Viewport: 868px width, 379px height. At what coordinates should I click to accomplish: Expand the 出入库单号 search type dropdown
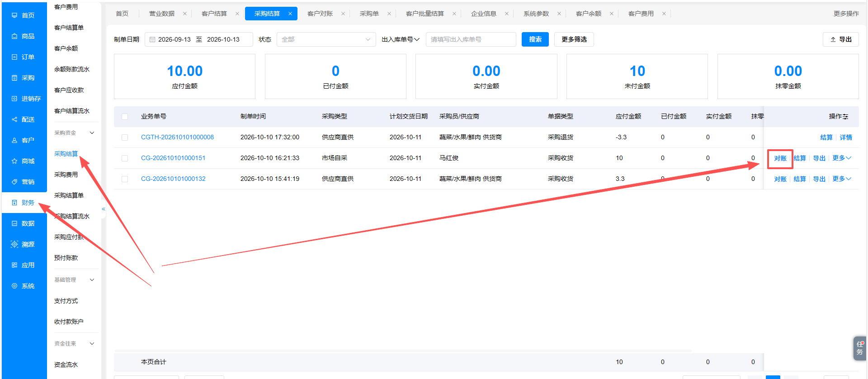[x=401, y=39]
